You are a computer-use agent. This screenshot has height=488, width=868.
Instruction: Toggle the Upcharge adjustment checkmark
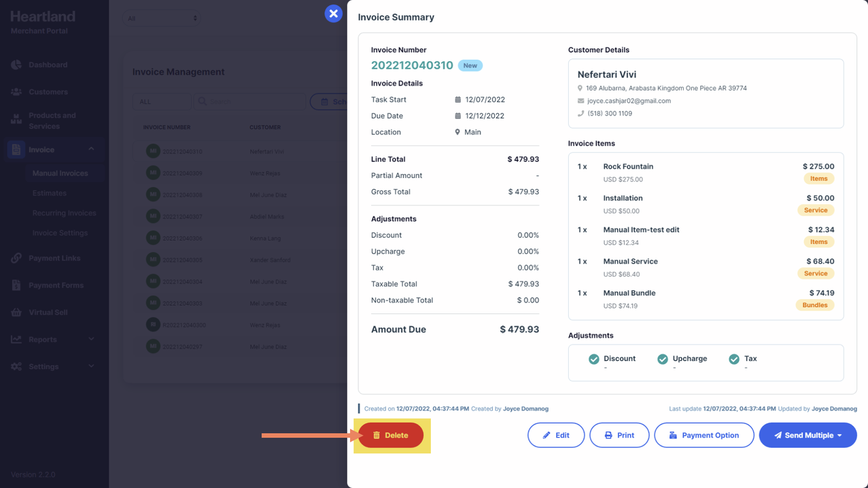click(x=663, y=359)
